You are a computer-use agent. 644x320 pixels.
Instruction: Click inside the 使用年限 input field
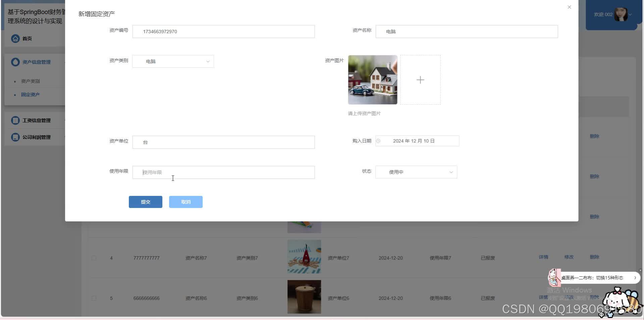223,172
